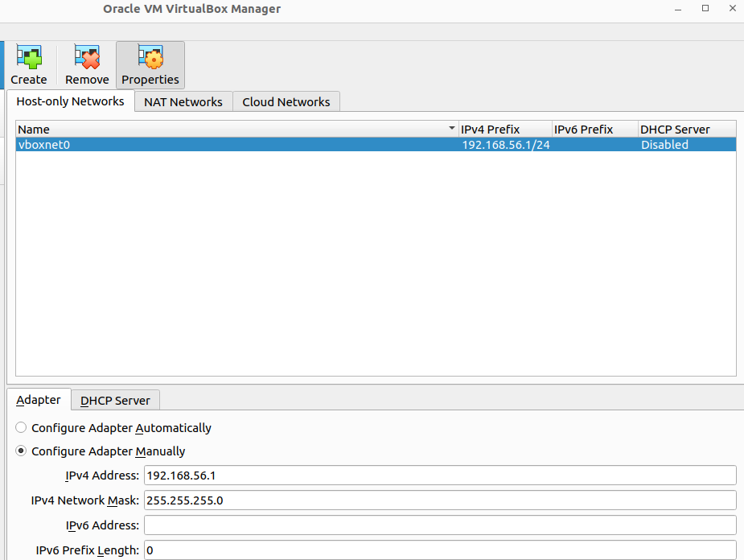
Task: Click the IPv4 Address input field
Action: 440,476
